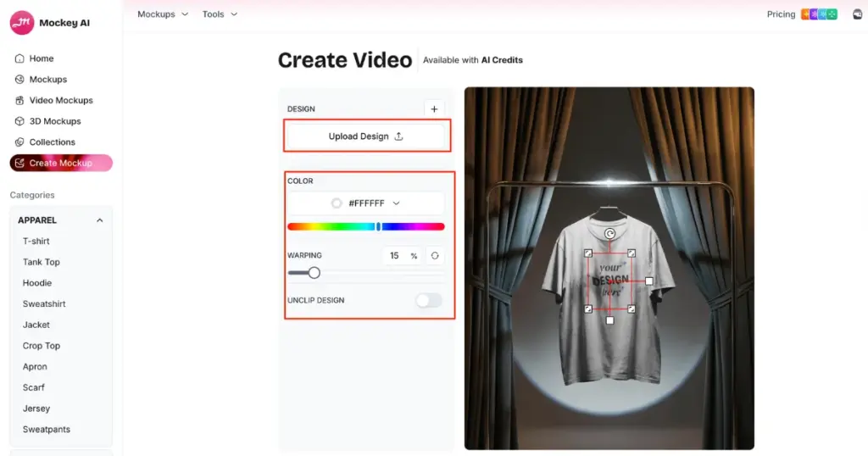Select the Tank Top category
The height and width of the screenshot is (456, 868).
41,262
